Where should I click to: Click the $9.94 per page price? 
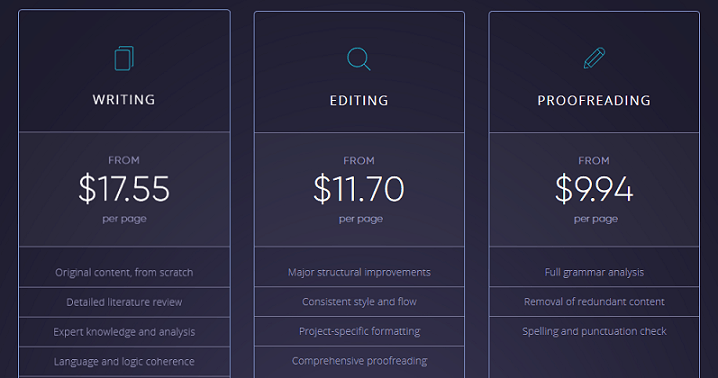(594, 189)
